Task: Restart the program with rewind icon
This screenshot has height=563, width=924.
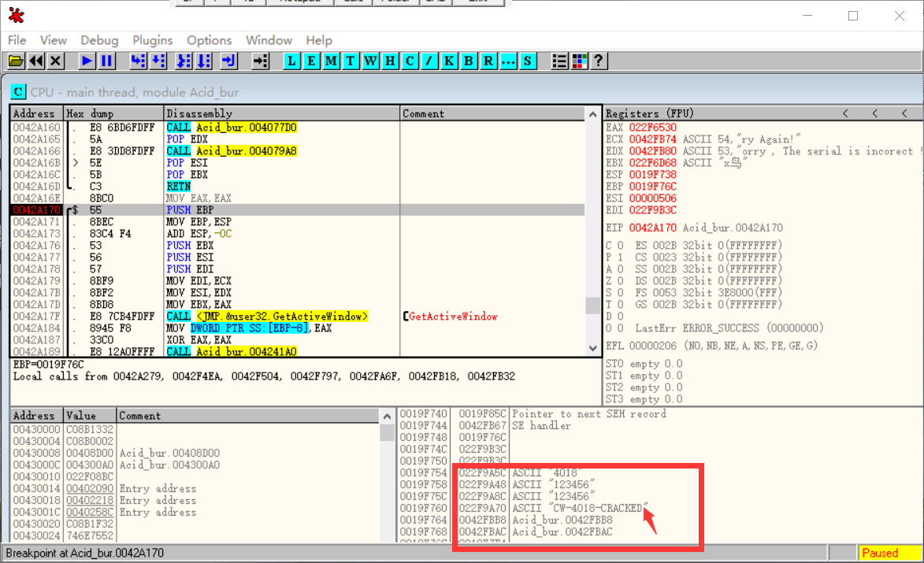Action: [x=36, y=61]
